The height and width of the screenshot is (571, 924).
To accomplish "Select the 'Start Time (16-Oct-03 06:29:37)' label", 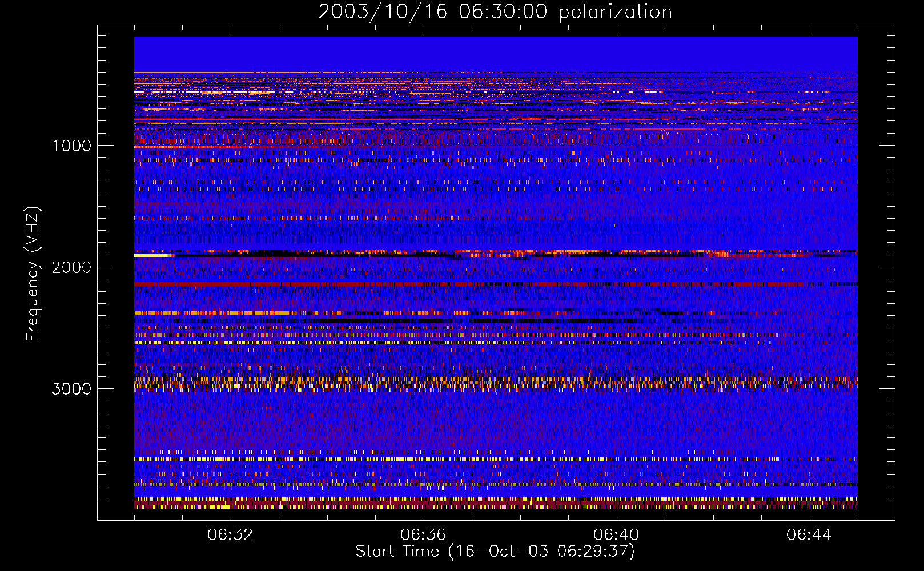I will tap(495, 552).
